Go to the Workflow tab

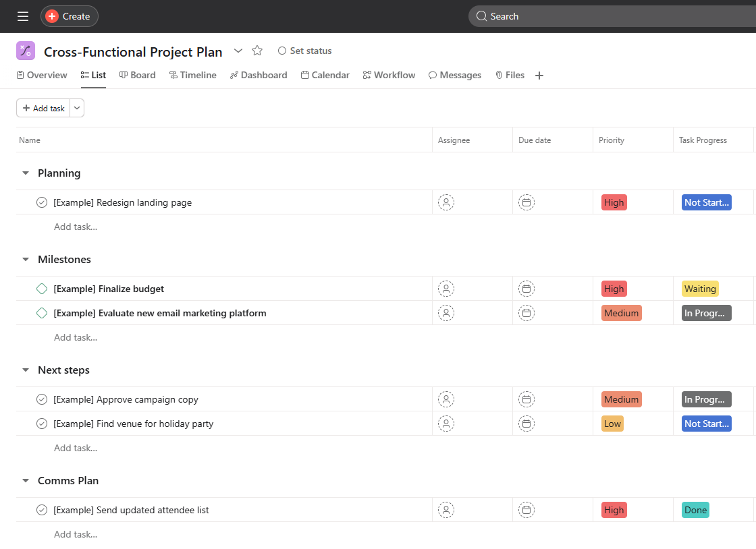[x=389, y=75]
